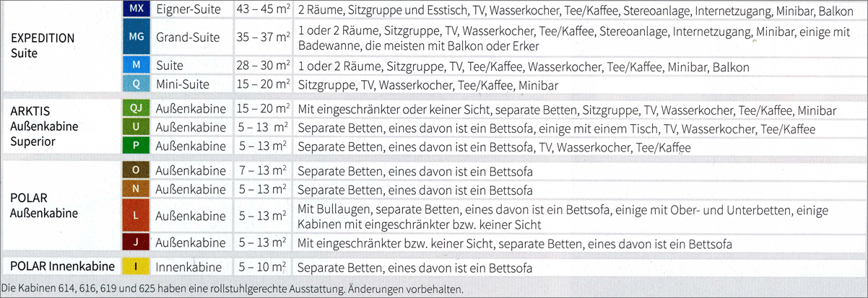Select the green QJ cabin badge

coord(136,110)
